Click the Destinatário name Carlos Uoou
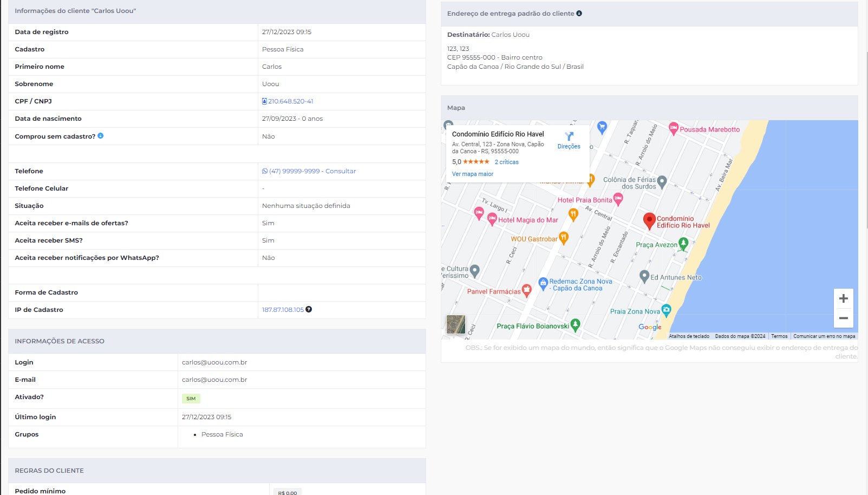This screenshot has width=868, height=495. tap(510, 35)
